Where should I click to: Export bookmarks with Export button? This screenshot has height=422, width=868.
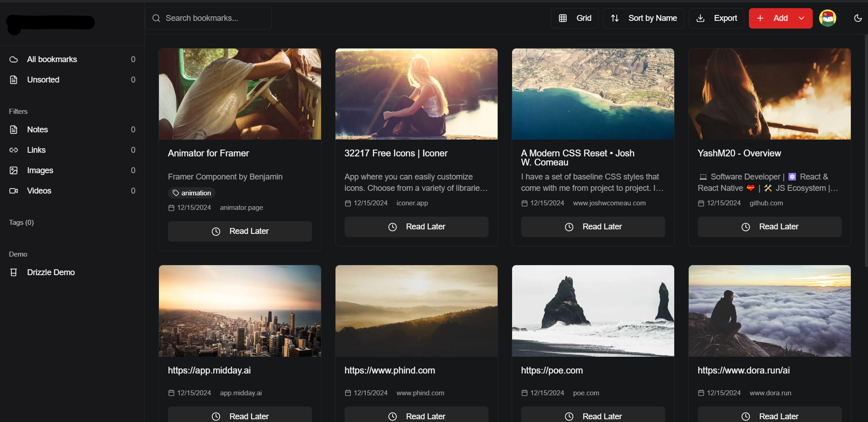click(716, 18)
